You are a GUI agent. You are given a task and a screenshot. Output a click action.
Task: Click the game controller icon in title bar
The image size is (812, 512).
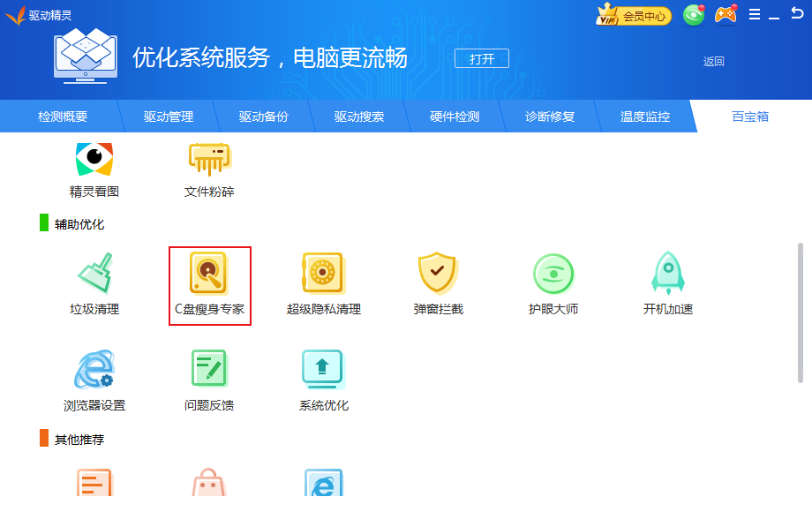726,15
